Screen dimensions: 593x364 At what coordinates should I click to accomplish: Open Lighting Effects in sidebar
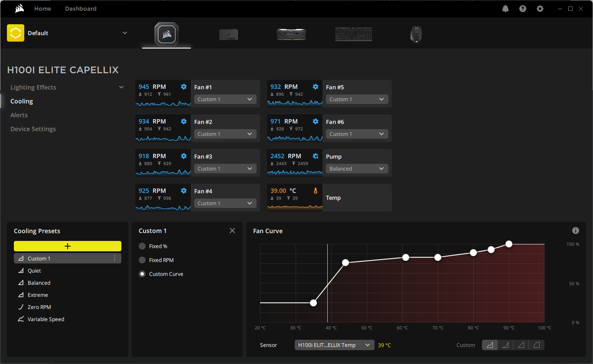[x=33, y=87]
